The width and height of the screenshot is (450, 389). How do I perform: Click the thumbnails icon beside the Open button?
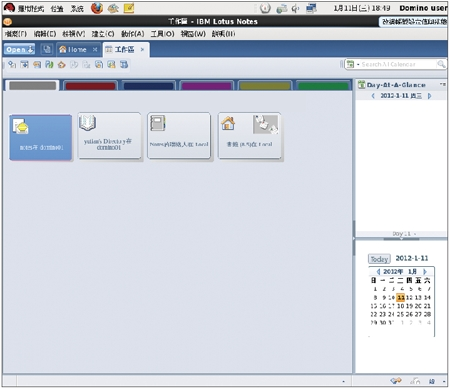(x=47, y=50)
